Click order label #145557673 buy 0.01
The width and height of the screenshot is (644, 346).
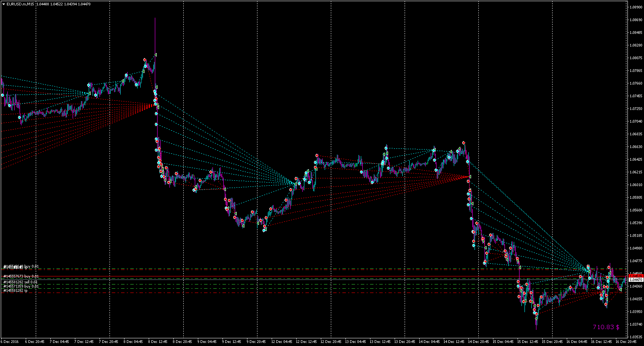pos(21,276)
